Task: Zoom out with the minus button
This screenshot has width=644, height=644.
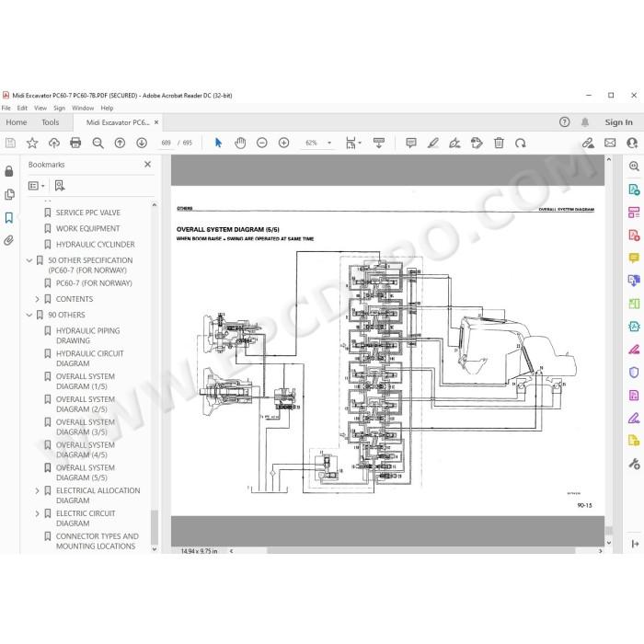Action: coord(261,143)
